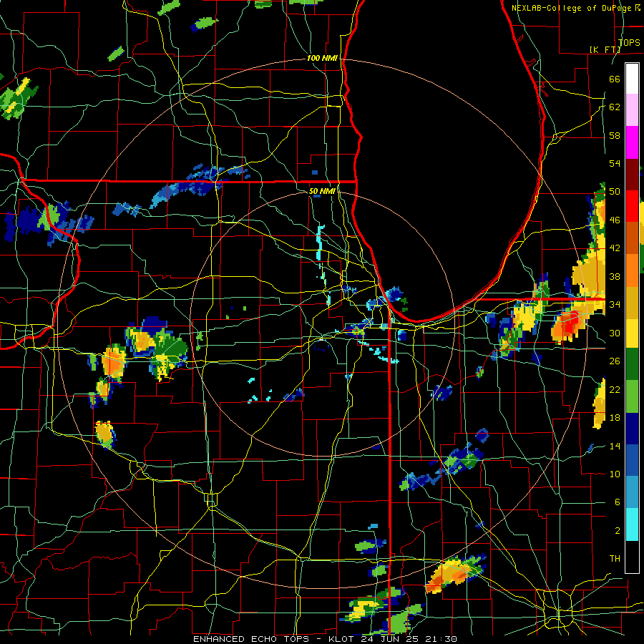Click the 62 value on the legend
This screenshot has width=644, height=644.
(615, 107)
